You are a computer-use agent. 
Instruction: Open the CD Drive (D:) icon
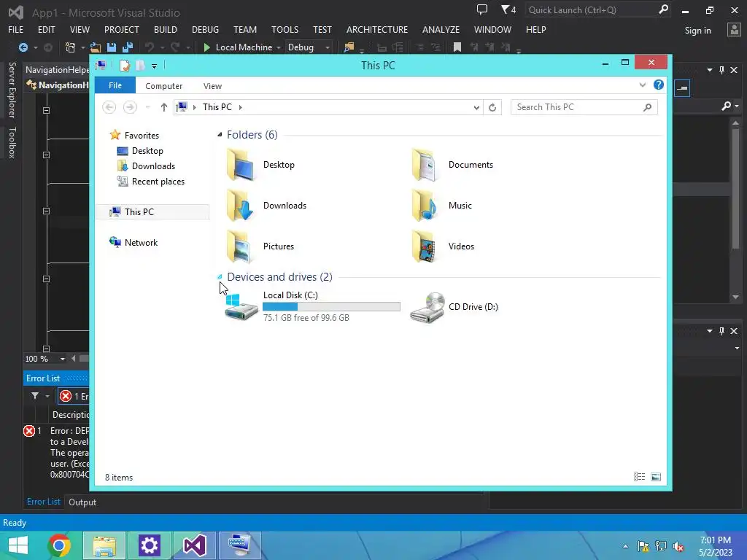click(427, 308)
